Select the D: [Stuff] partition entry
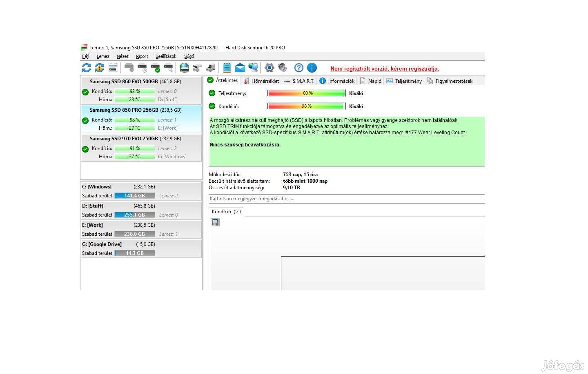The height and width of the screenshot is (374, 588). pyautogui.click(x=141, y=210)
